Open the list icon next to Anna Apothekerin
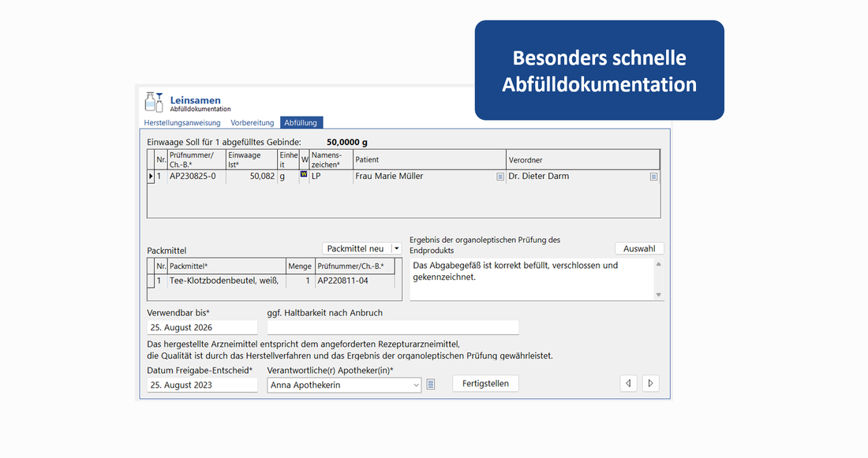The height and width of the screenshot is (458, 868). 431,384
